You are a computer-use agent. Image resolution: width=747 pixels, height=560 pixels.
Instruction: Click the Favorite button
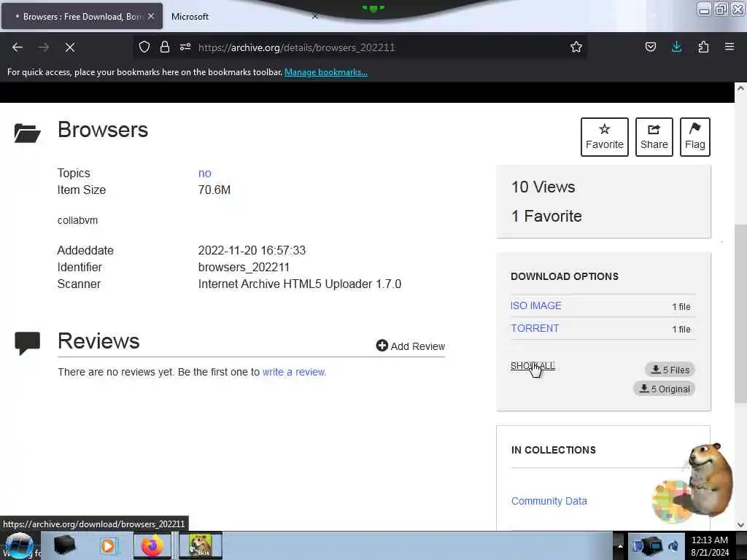(x=605, y=136)
